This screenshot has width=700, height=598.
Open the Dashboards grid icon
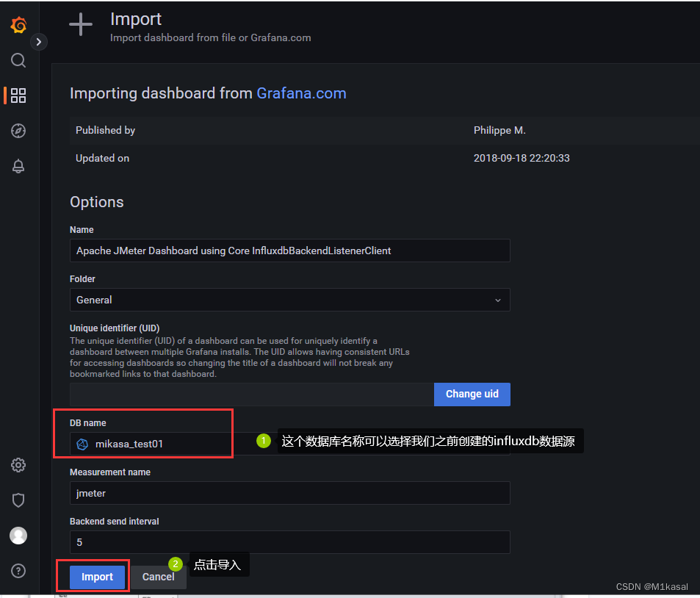[x=18, y=95]
